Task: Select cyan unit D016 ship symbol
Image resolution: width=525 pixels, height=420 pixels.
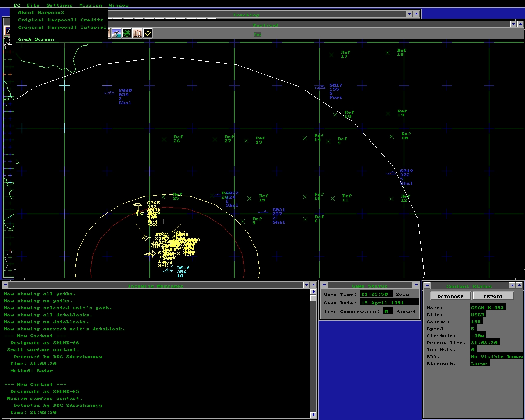Action: [x=167, y=270]
